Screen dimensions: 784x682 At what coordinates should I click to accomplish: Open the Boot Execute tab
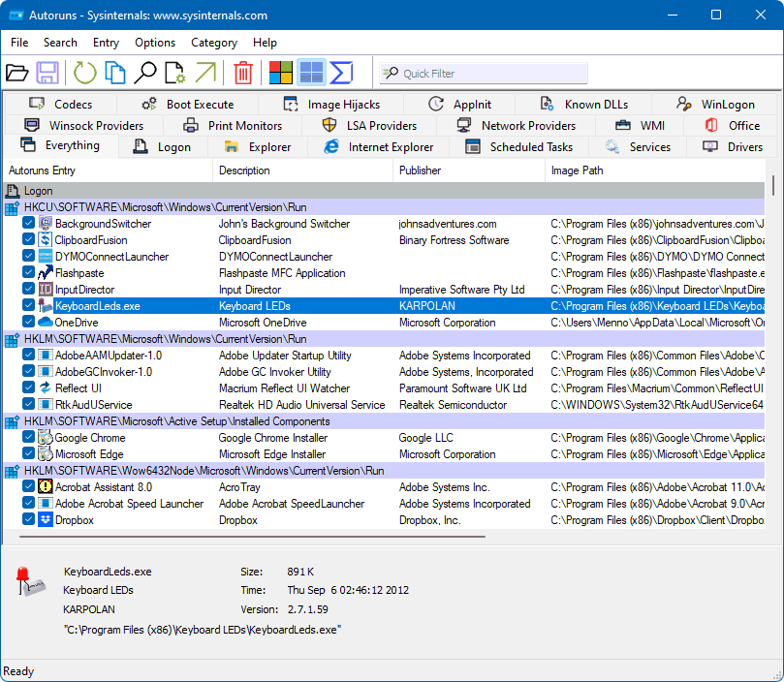[x=187, y=105]
